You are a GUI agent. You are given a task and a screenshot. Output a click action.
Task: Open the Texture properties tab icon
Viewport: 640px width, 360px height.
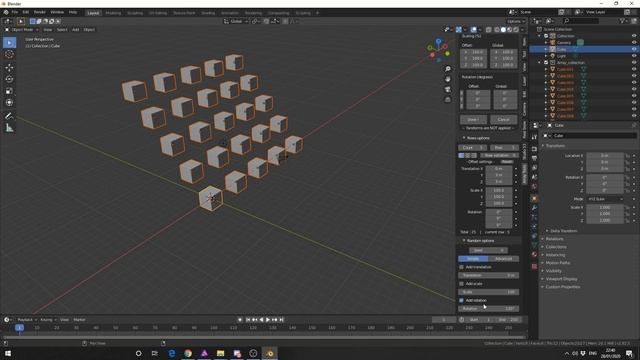534,266
